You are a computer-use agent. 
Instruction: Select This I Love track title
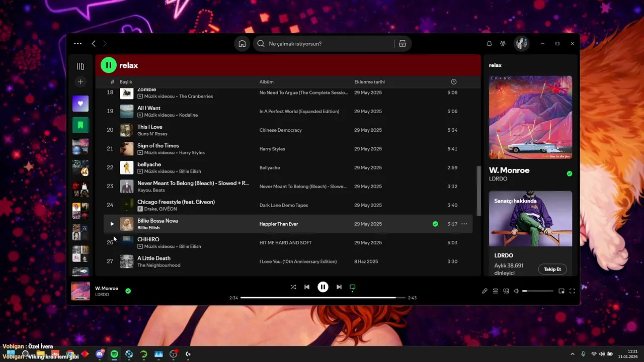pyautogui.click(x=150, y=127)
